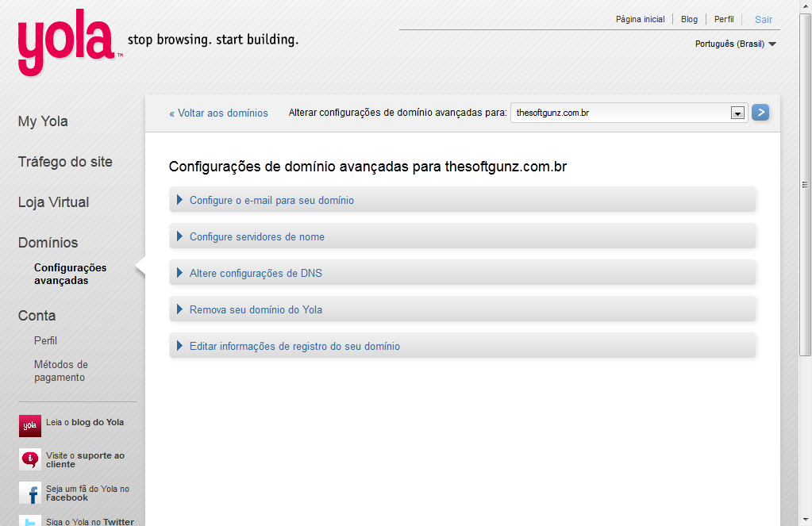The image size is (812, 526).
Task: Click the Facebook icon
Action: (30, 493)
